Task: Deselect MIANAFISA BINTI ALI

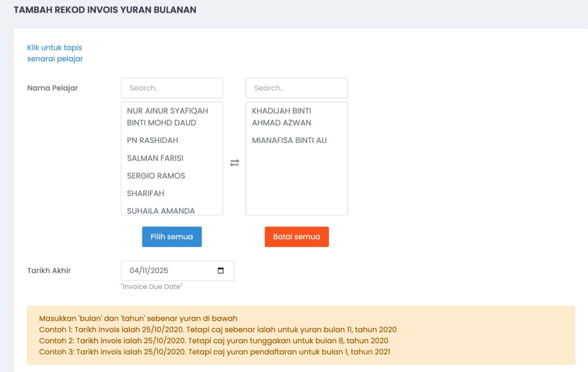Action: coord(289,141)
